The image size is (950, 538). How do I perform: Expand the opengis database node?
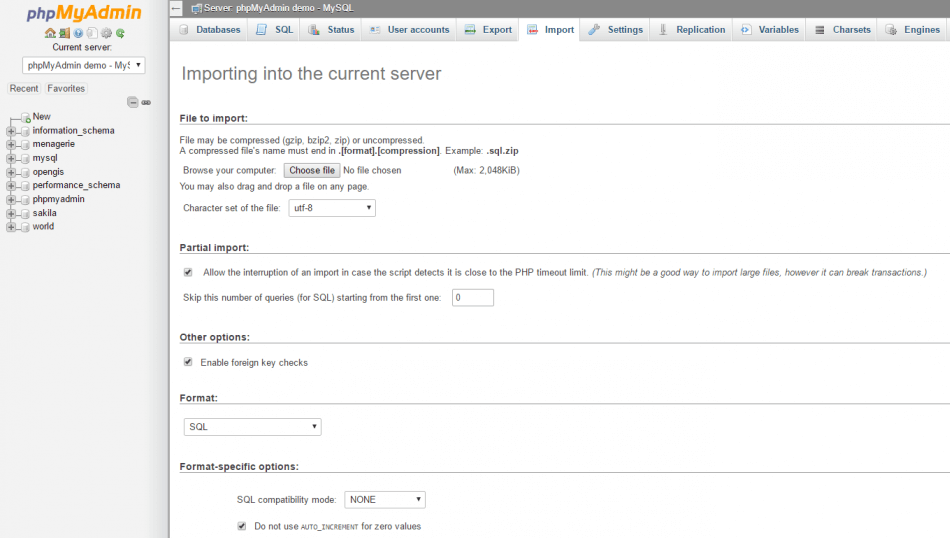tap(11, 173)
